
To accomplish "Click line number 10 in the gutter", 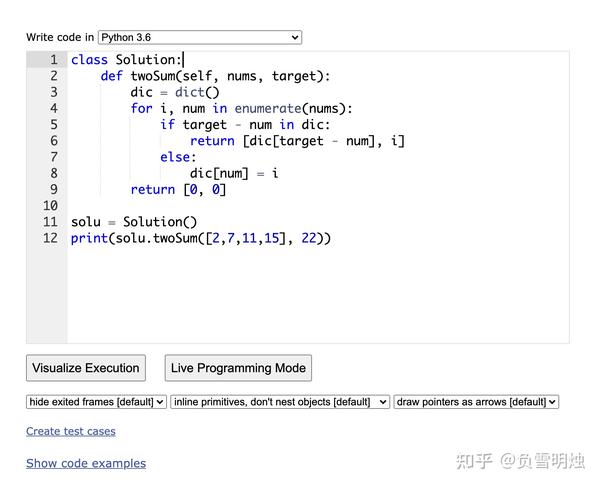I will click(x=50, y=206).
